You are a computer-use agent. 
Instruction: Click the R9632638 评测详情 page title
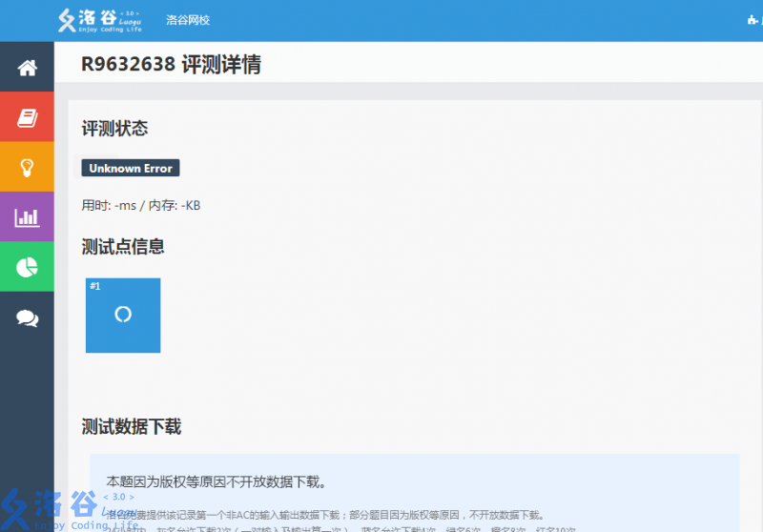point(171,65)
